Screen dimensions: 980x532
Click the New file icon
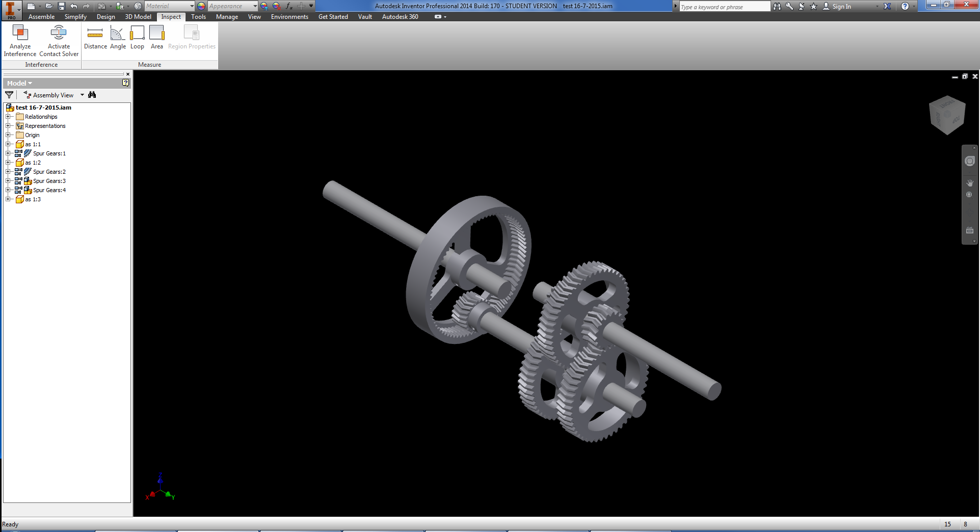[x=31, y=6]
